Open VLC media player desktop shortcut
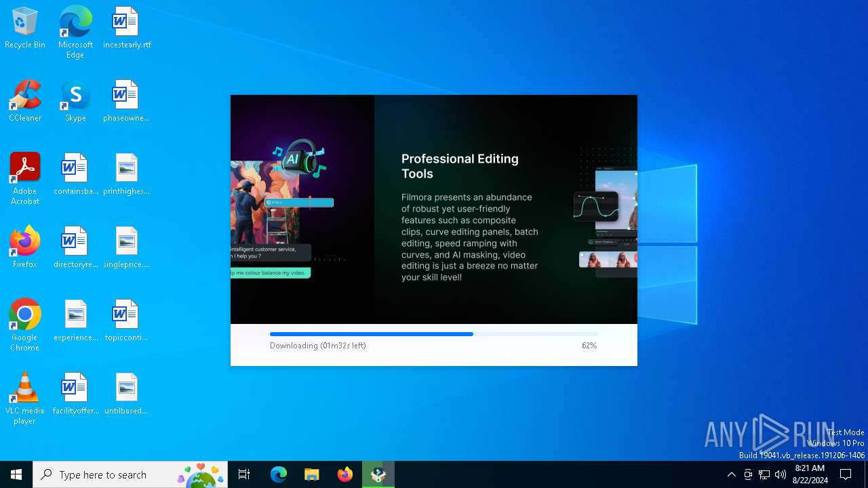 coord(25,399)
